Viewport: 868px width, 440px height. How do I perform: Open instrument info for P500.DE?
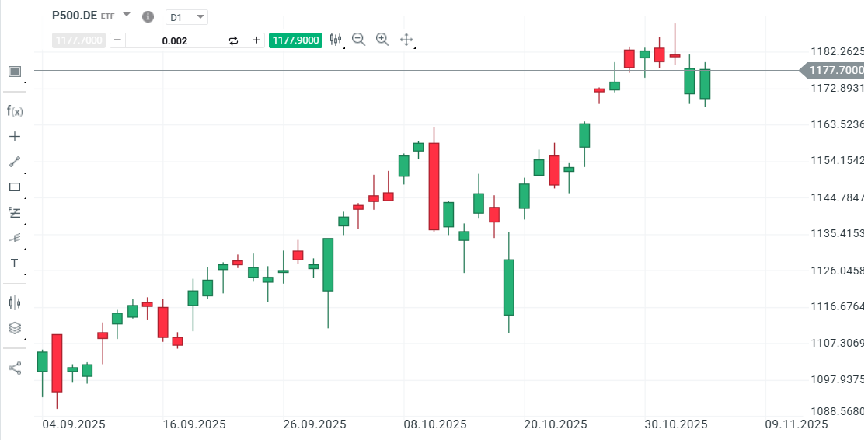coord(148,16)
